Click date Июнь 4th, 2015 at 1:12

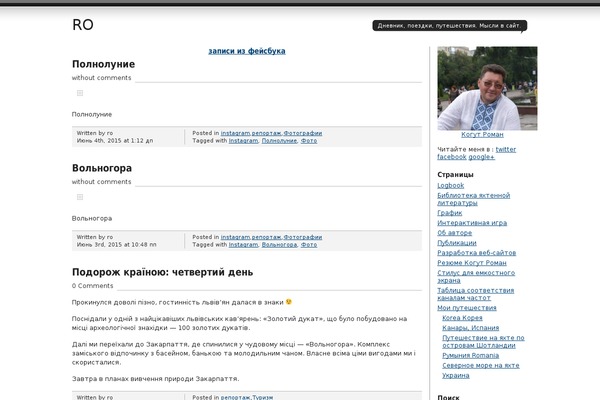pos(115,141)
